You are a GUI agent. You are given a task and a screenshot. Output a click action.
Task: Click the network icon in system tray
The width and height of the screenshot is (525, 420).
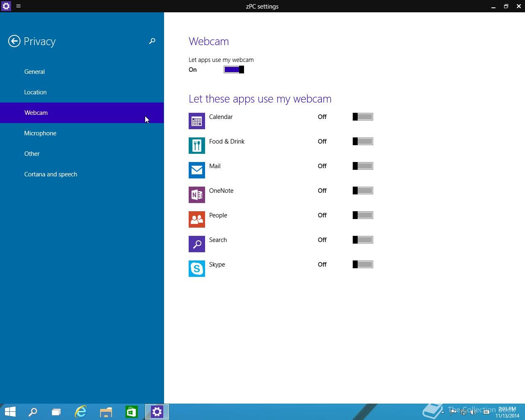[463, 412]
